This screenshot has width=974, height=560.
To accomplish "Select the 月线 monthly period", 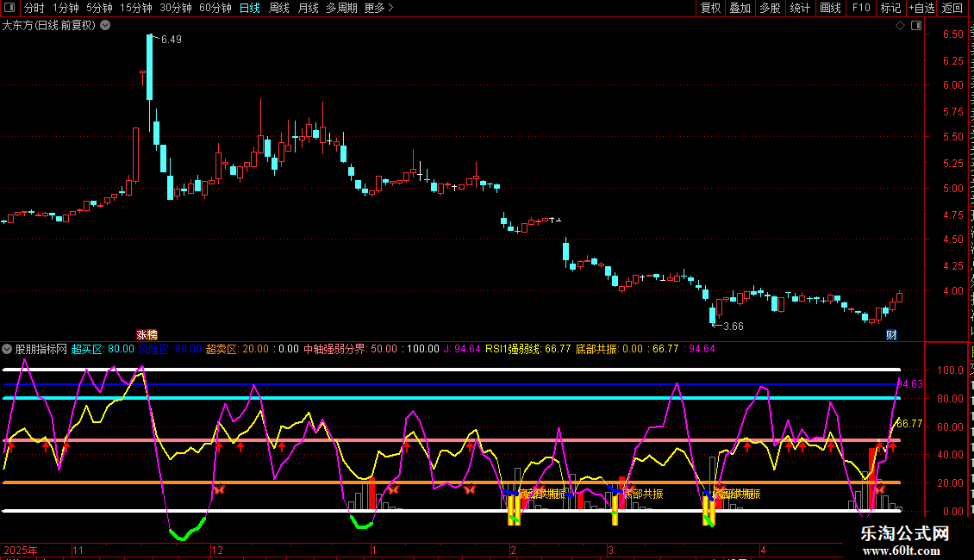I will pyautogui.click(x=308, y=8).
